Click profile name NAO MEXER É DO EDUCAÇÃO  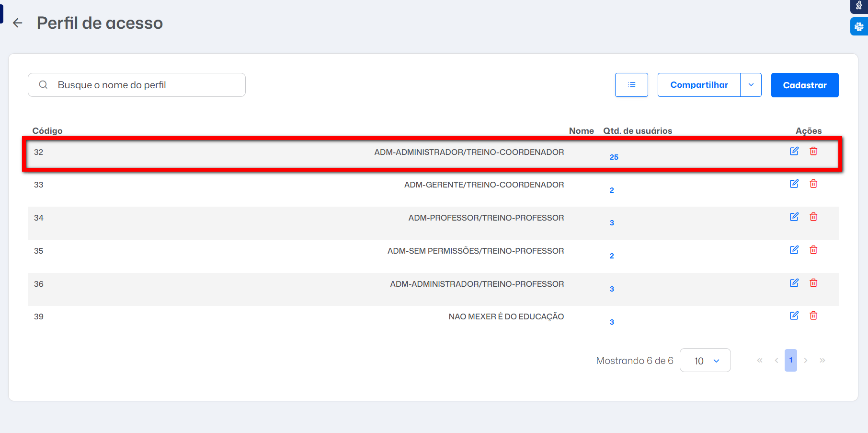506,316
